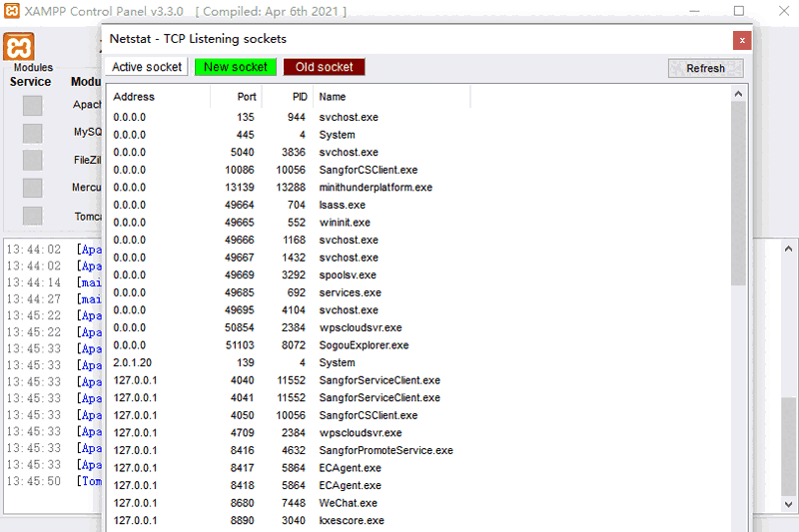
Task: Click the Refresh button
Action: (705, 68)
